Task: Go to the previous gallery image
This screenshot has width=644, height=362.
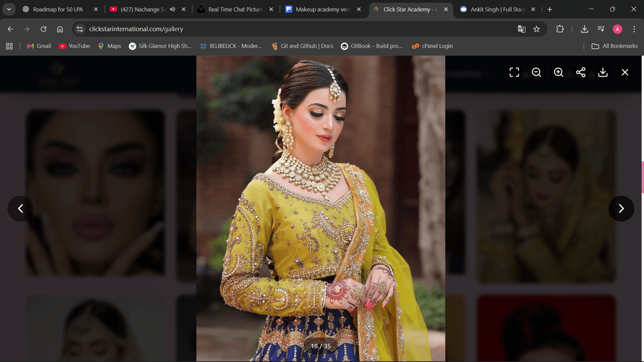Action: 20,208
